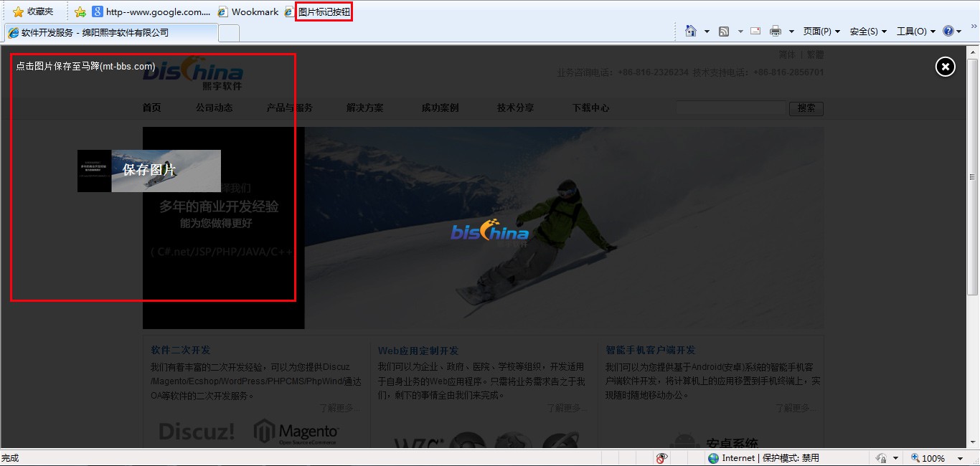Click the 100% zoom level button
The height and width of the screenshot is (466, 980).
[928, 458]
